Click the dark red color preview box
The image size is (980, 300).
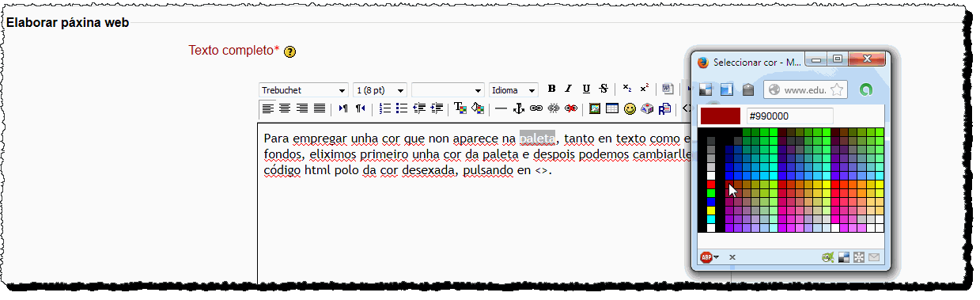pyautogui.click(x=720, y=116)
